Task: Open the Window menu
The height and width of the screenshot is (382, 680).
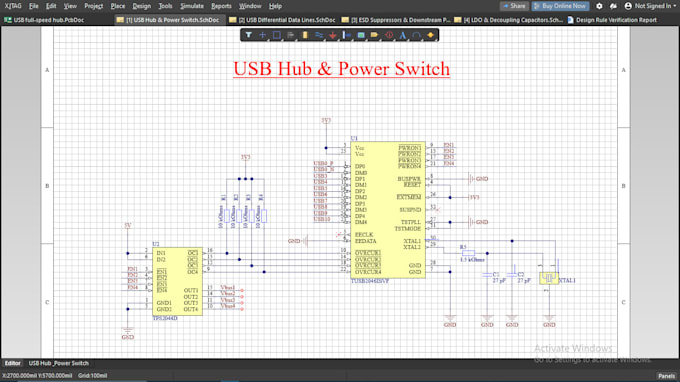Action: (250, 6)
